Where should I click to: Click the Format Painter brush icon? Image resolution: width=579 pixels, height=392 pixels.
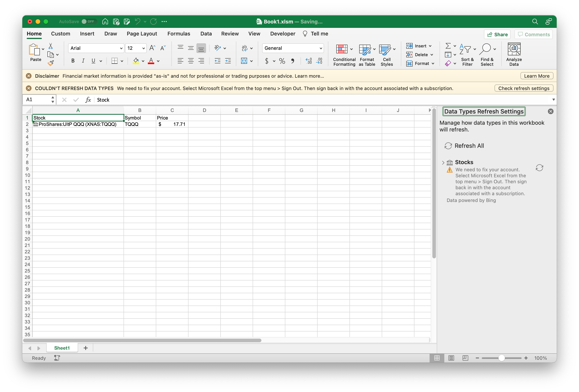pyautogui.click(x=51, y=63)
